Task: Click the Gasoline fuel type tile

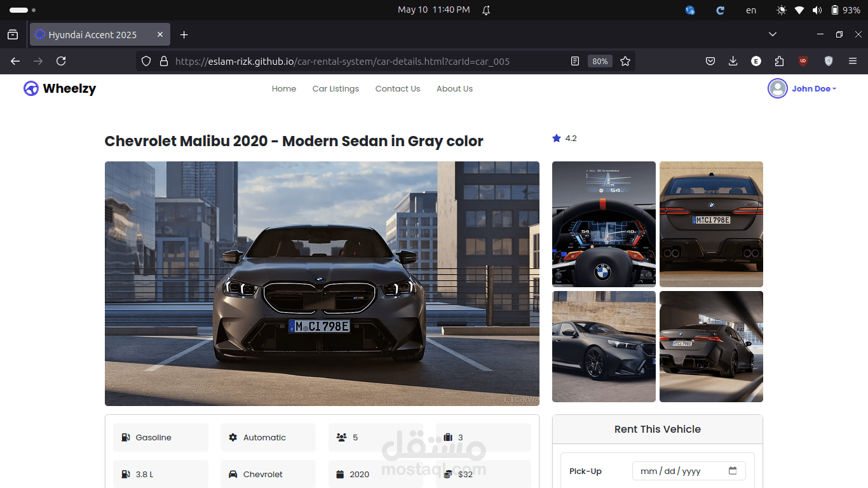Action: click(161, 437)
